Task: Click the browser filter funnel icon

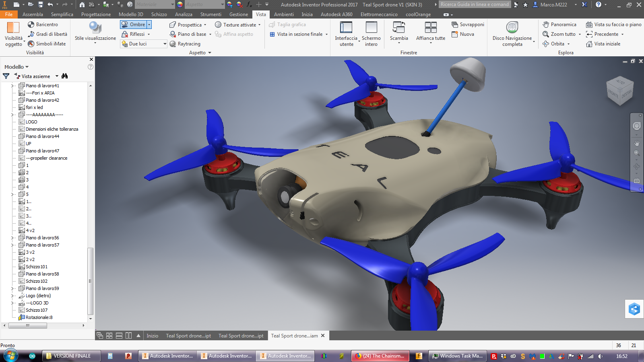Action: point(6,76)
